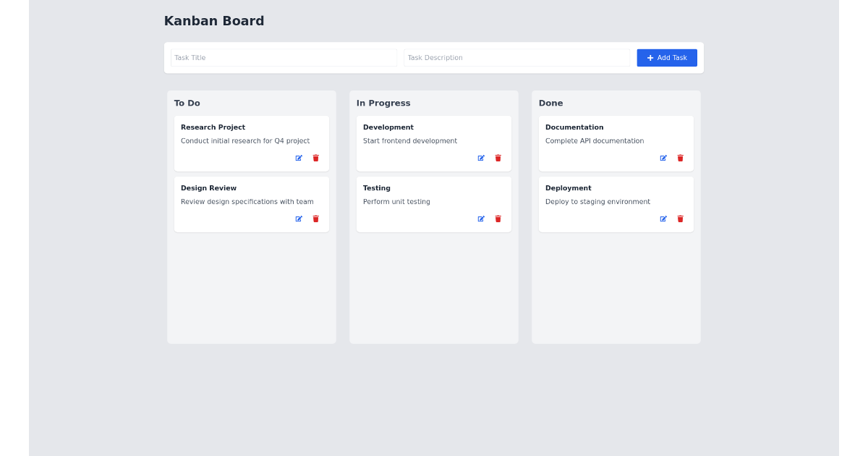Click the Kanban Board title
Viewport: 868px width, 456px height.
pyautogui.click(x=214, y=21)
